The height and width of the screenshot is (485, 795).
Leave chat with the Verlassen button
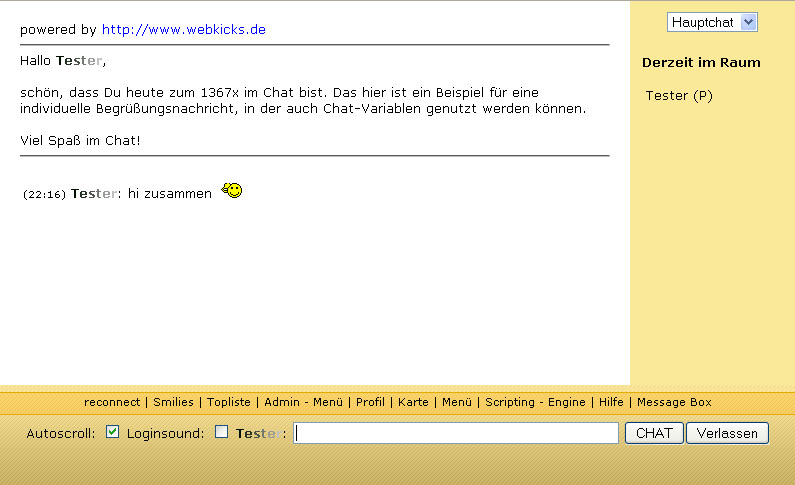[x=727, y=433]
